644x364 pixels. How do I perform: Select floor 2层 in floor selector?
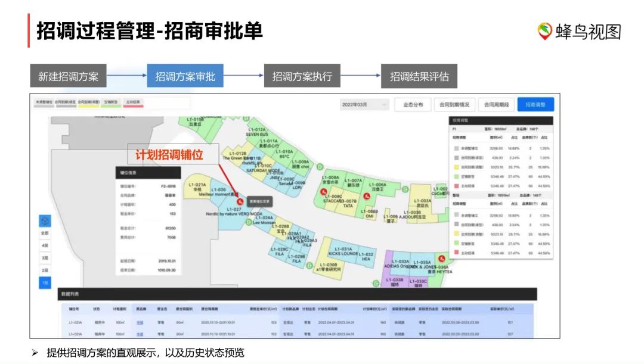[x=45, y=270]
